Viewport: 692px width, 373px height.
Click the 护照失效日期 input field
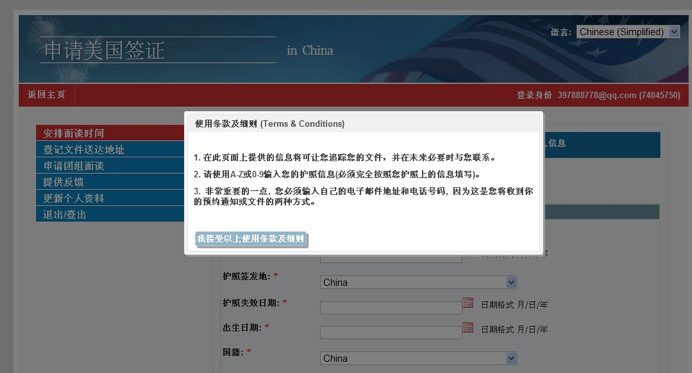click(x=391, y=308)
